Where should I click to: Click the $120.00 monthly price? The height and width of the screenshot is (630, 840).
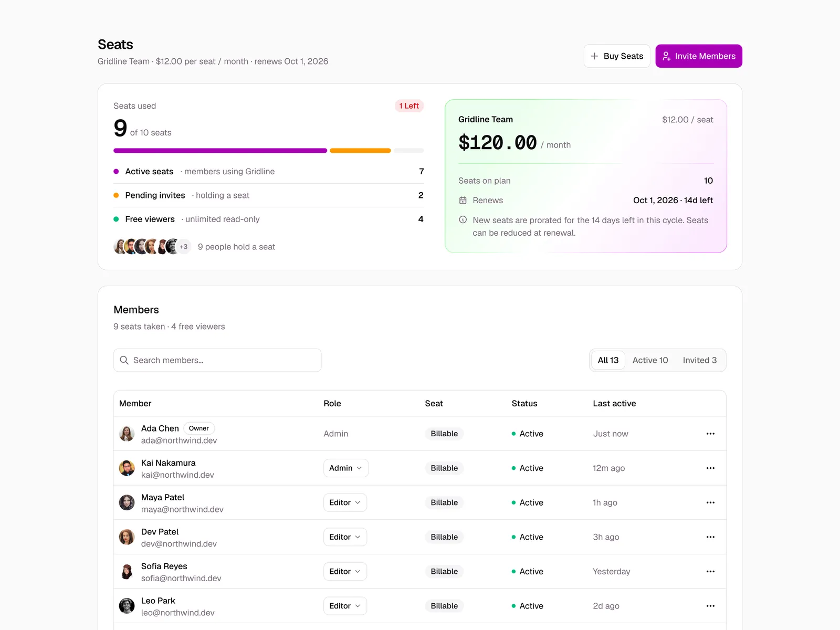(498, 143)
